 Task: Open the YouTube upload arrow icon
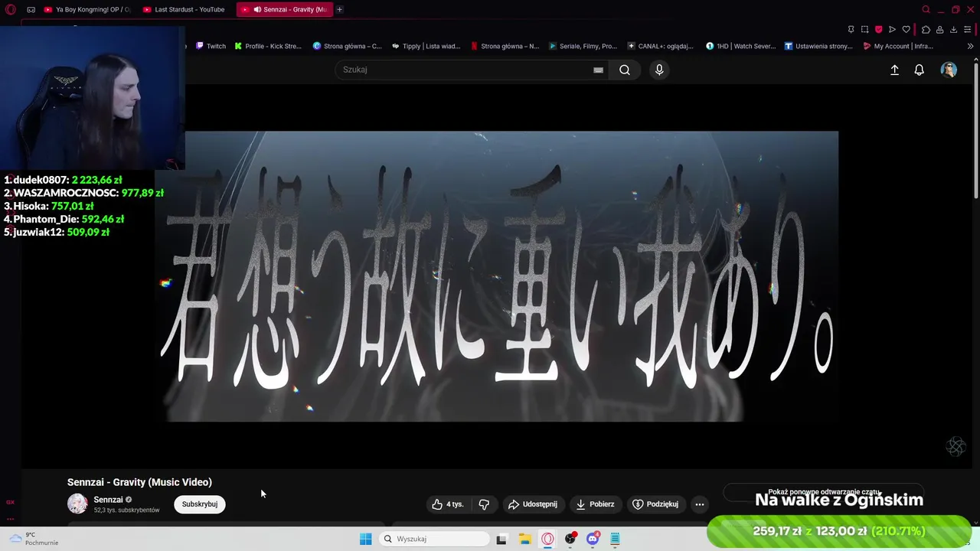pyautogui.click(x=894, y=70)
